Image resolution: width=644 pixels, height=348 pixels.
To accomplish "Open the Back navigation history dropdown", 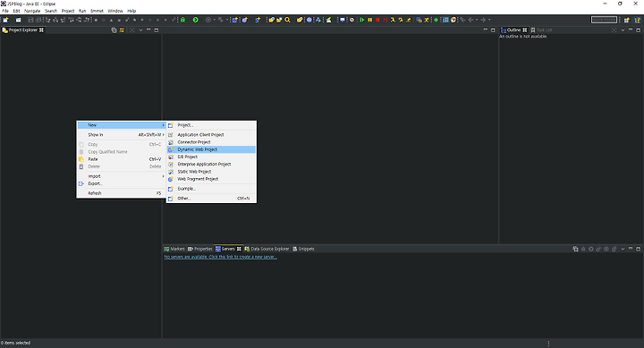I will (477, 20).
